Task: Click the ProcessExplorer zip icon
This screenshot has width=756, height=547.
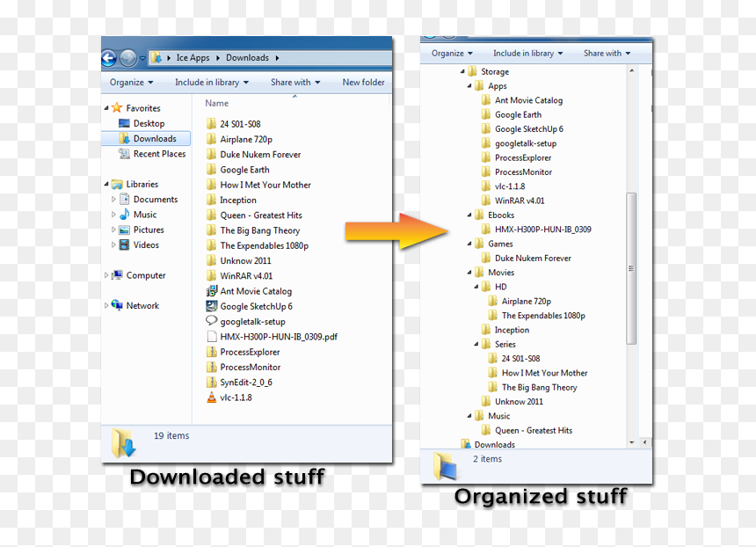Action: 211,352
